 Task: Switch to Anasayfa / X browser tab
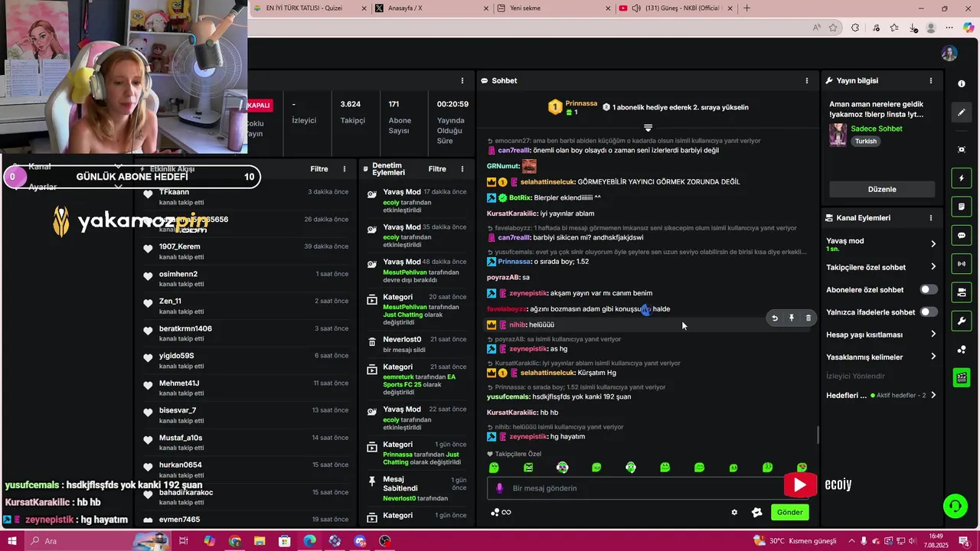tap(430, 8)
